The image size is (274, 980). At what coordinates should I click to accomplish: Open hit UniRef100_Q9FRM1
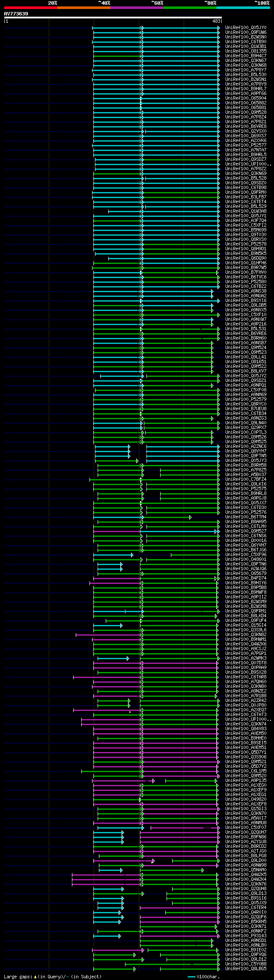point(246,611)
